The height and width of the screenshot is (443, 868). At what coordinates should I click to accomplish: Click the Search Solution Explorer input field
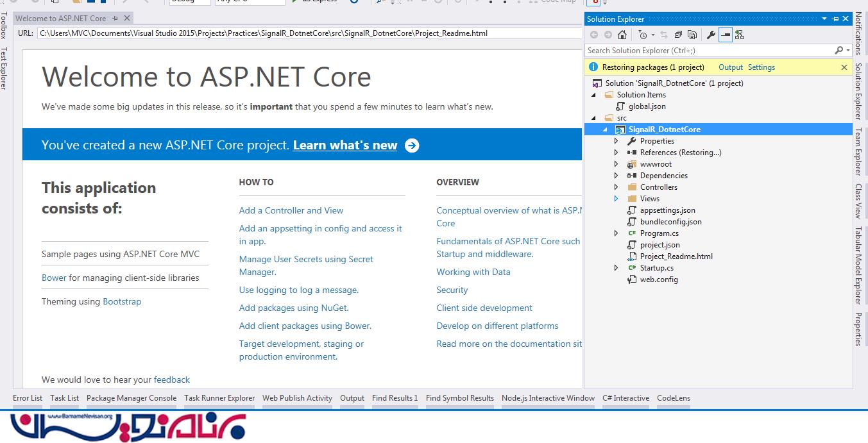709,50
